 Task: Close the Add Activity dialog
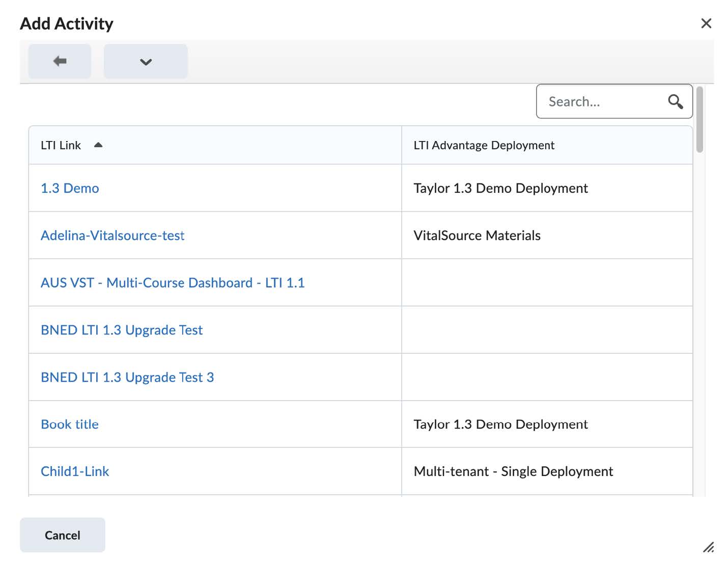point(706,23)
